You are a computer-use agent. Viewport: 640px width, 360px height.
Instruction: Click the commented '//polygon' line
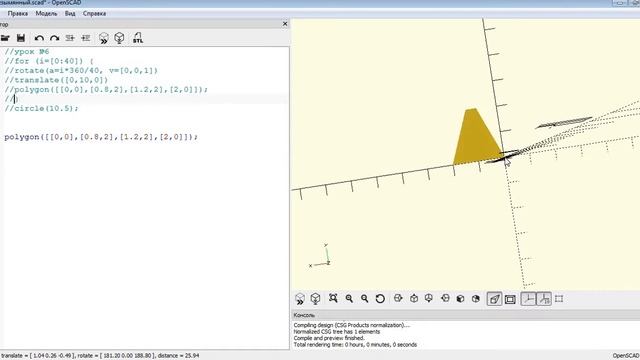[106, 89]
